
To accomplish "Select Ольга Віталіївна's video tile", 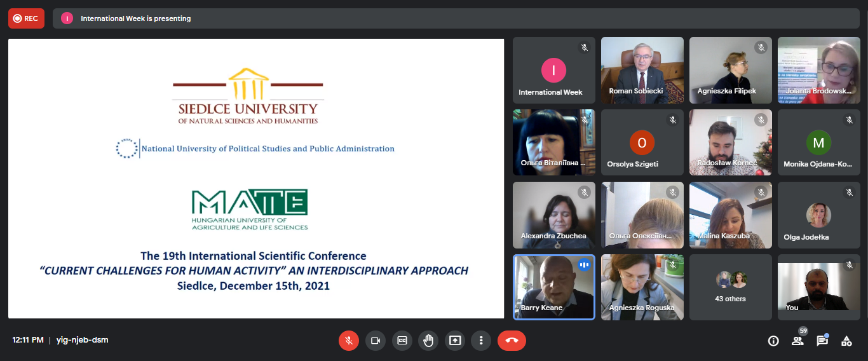I will 554,142.
